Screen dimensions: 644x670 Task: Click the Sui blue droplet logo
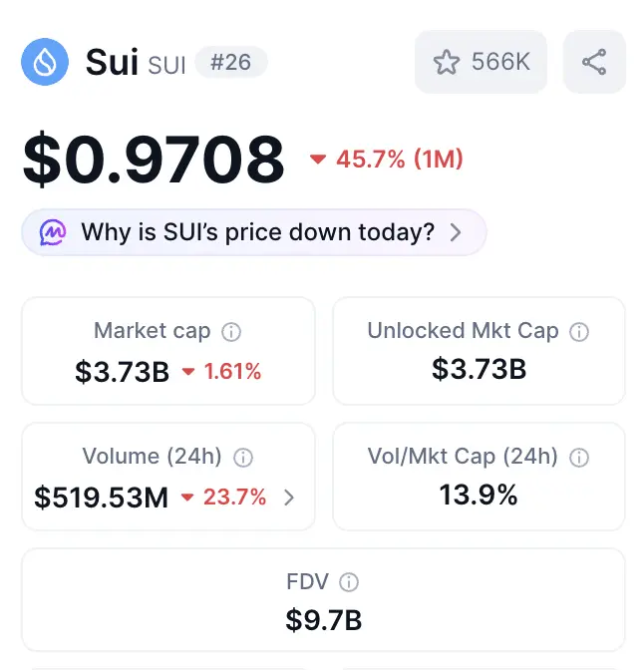pyautogui.click(x=45, y=62)
